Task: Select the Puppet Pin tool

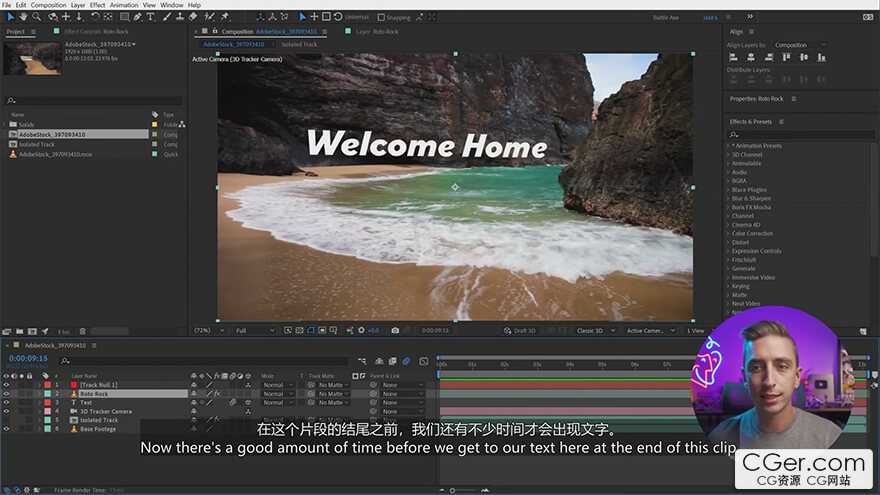Action: pos(225,16)
